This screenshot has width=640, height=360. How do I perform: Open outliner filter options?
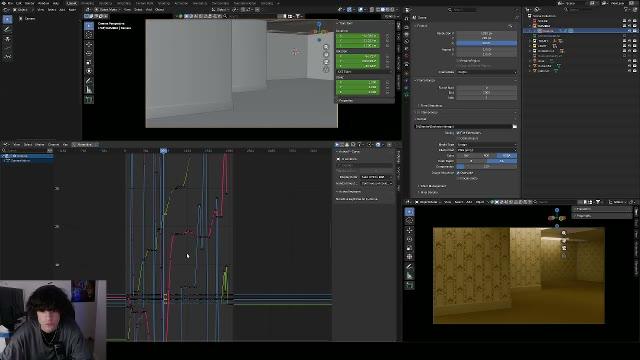(627, 9)
